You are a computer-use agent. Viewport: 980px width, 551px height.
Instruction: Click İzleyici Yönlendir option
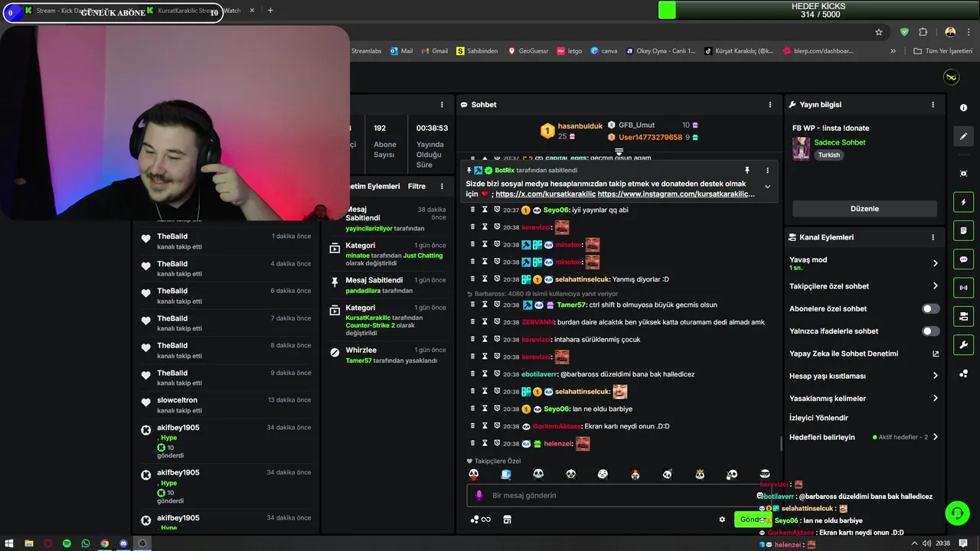click(818, 418)
